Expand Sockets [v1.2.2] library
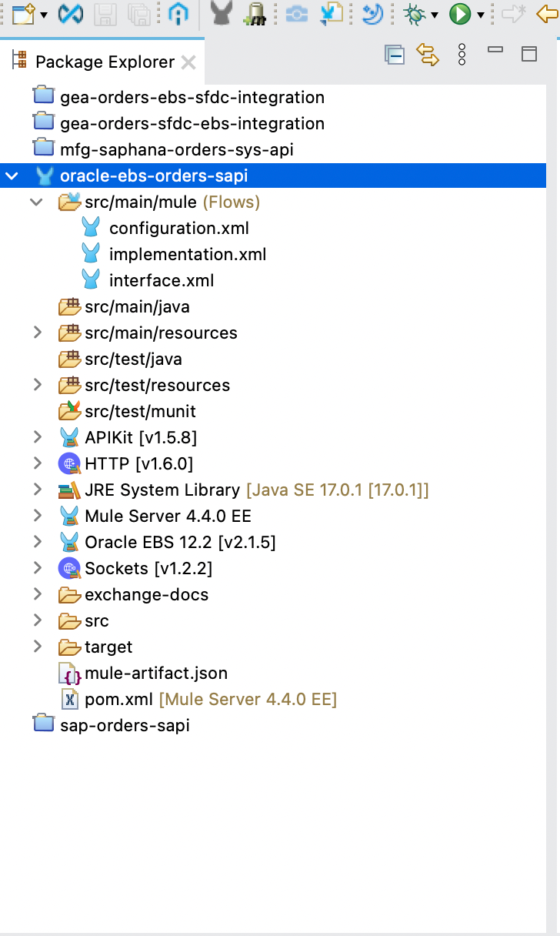This screenshot has width=560, height=936. point(37,569)
